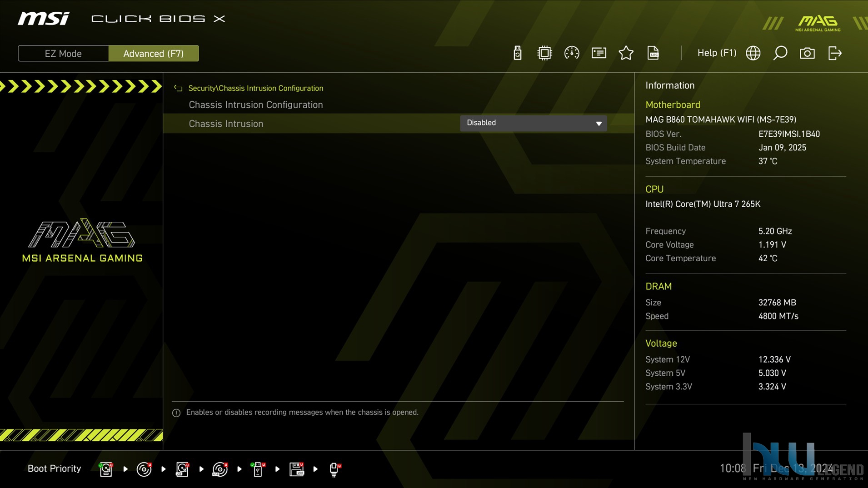Screen dimensions: 868x488
Task: Click the exit BIOS icon
Action: 835,53
